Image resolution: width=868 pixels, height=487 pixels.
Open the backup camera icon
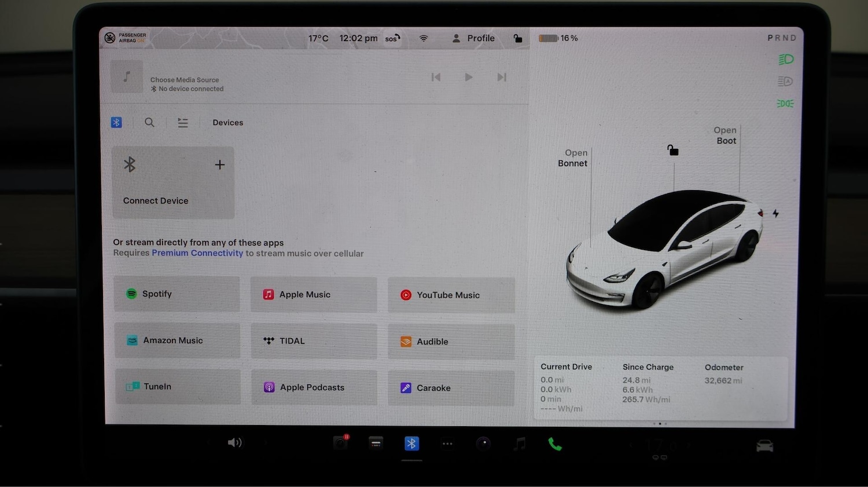(483, 443)
